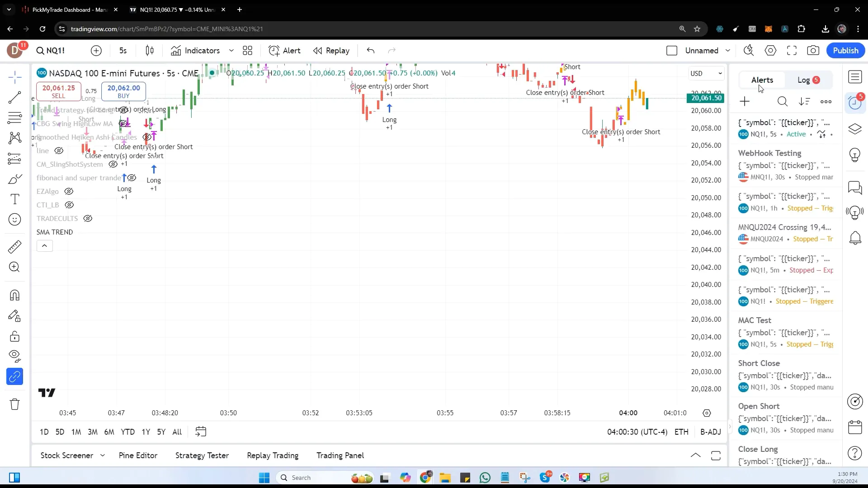Click the camera/snapshot icon
This screenshot has width=868, height=488.
tap(813, 50)
